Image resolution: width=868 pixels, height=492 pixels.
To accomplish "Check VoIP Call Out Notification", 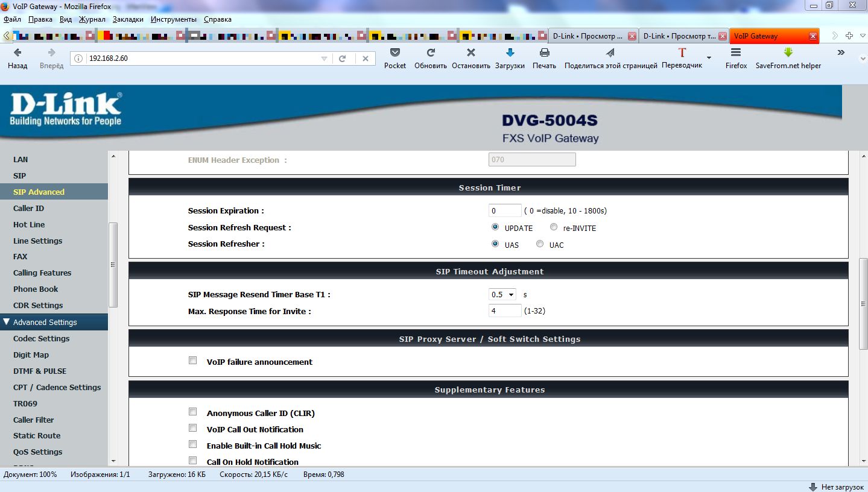I will tap(193, 428).
